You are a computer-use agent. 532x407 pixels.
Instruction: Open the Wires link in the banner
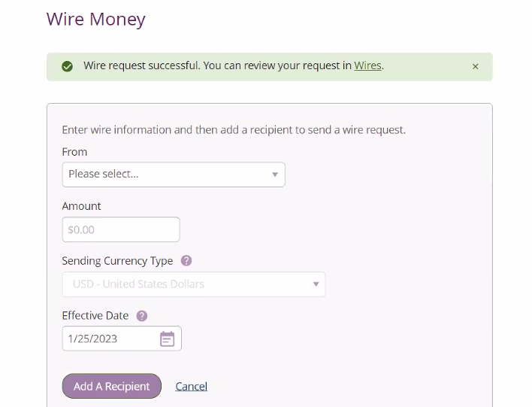[367, 65]
